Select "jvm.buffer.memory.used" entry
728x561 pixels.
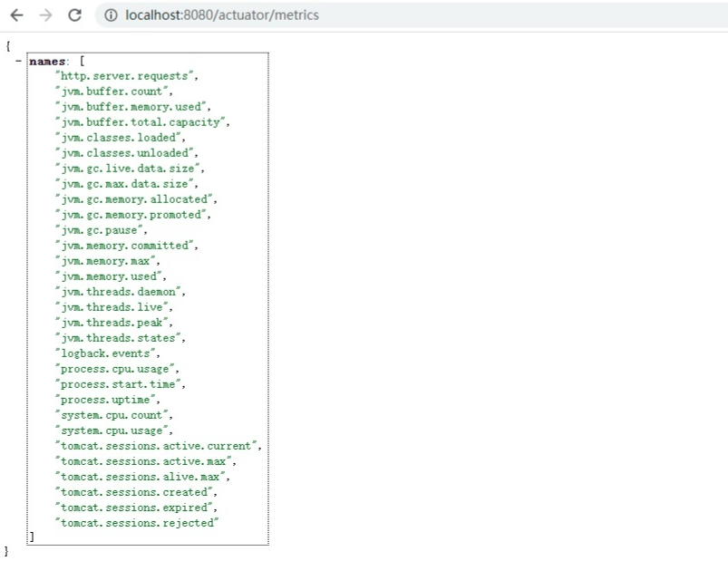131,107
